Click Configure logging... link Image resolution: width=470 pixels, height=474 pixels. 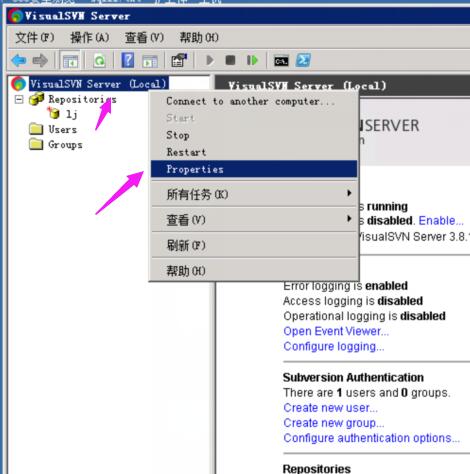click(x=334, y=346)
